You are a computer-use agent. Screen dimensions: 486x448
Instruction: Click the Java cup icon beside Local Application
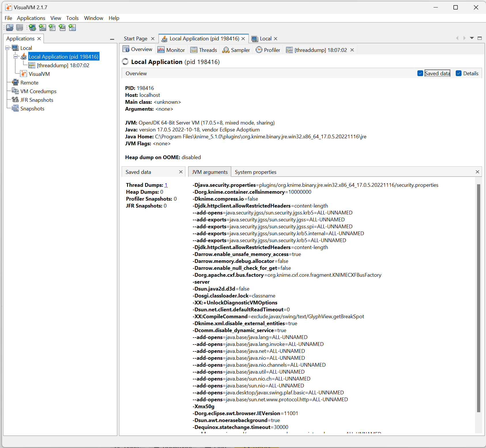point(24,57)
